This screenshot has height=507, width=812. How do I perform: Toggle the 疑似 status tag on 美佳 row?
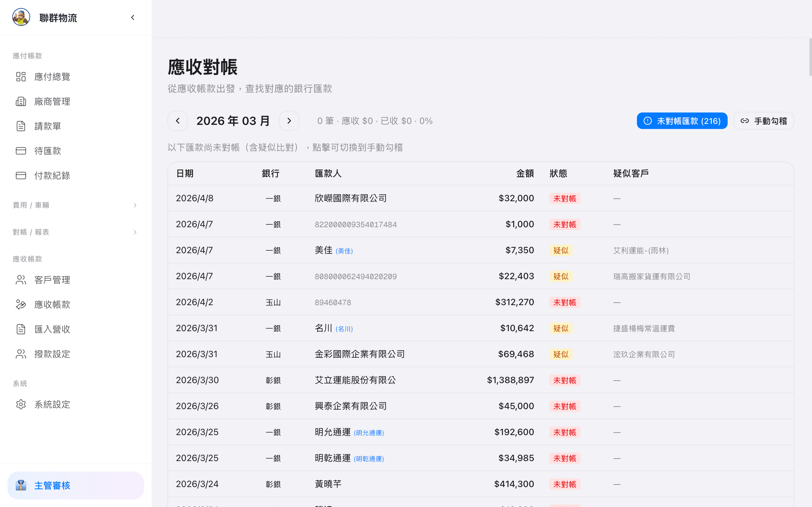[560, 250]
